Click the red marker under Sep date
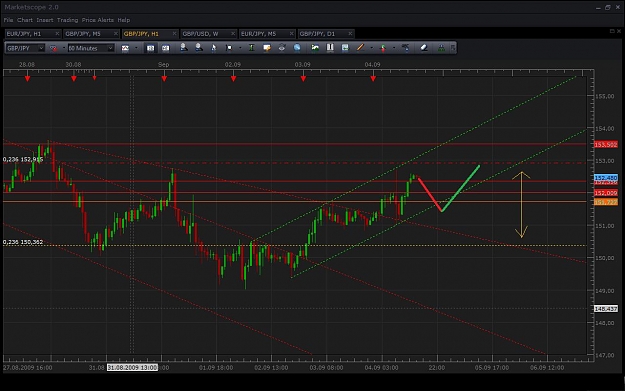 (164, 79)
